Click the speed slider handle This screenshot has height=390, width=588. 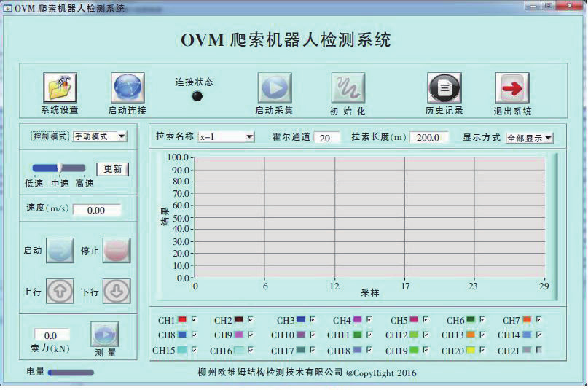click(x=60, y=168)
